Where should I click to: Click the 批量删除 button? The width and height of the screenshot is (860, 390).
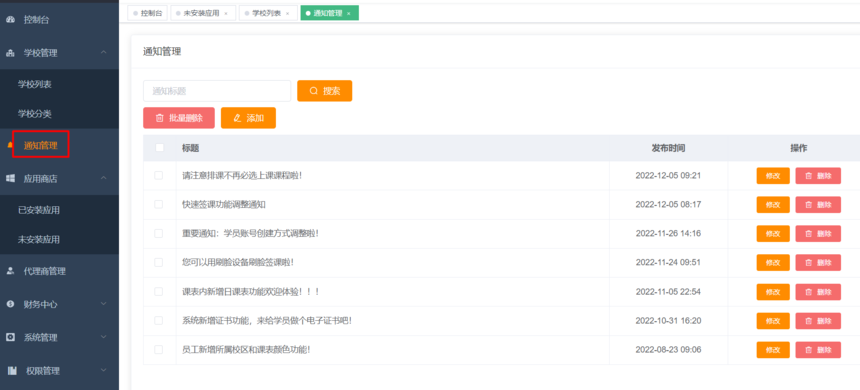(179, 118)
